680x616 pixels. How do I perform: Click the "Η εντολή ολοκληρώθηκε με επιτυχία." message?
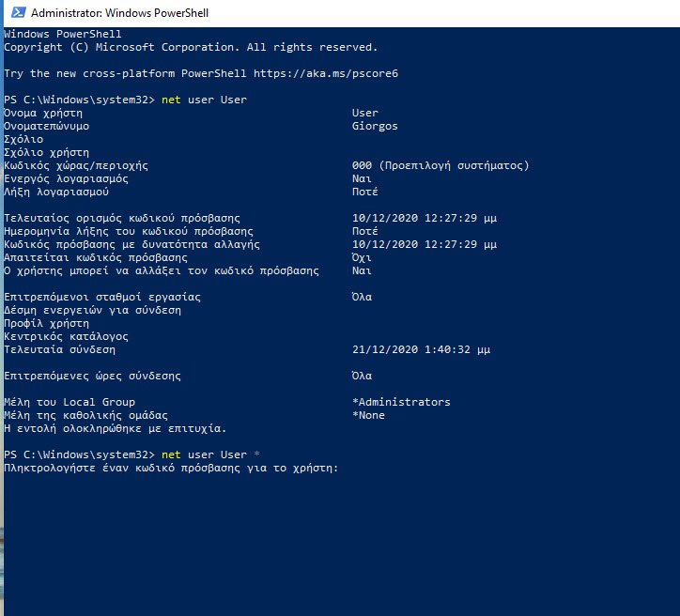click(x=116, y=428)
